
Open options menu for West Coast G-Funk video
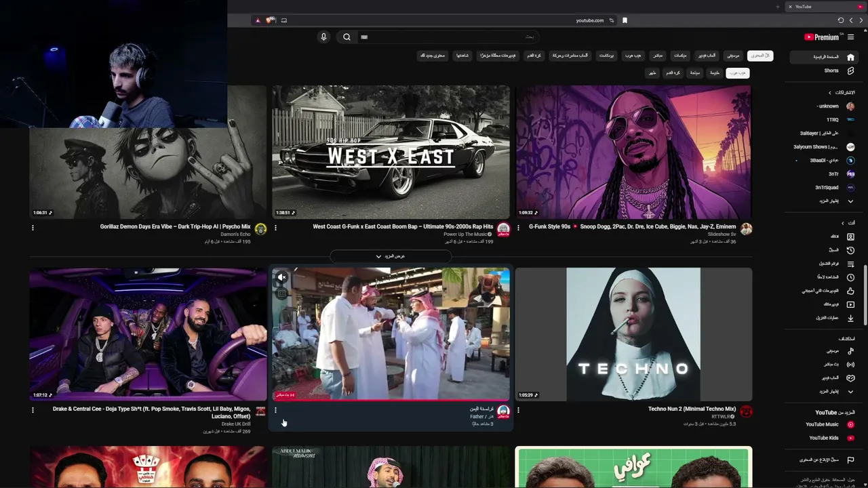click(275, 228)
